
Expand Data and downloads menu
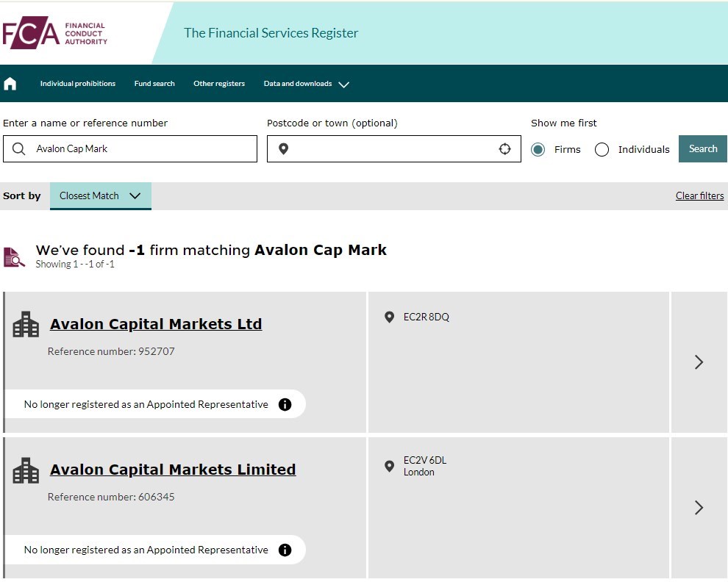tap(307, 84)
